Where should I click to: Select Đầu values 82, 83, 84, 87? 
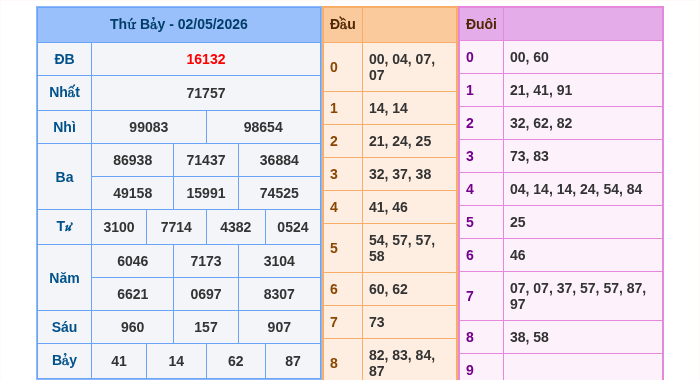pos(402,363)
